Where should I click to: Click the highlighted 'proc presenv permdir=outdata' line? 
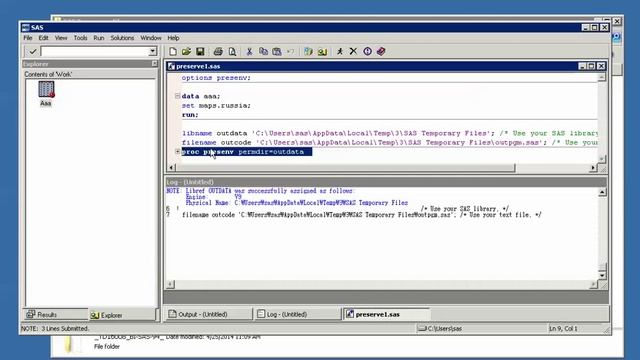point(247,152)
